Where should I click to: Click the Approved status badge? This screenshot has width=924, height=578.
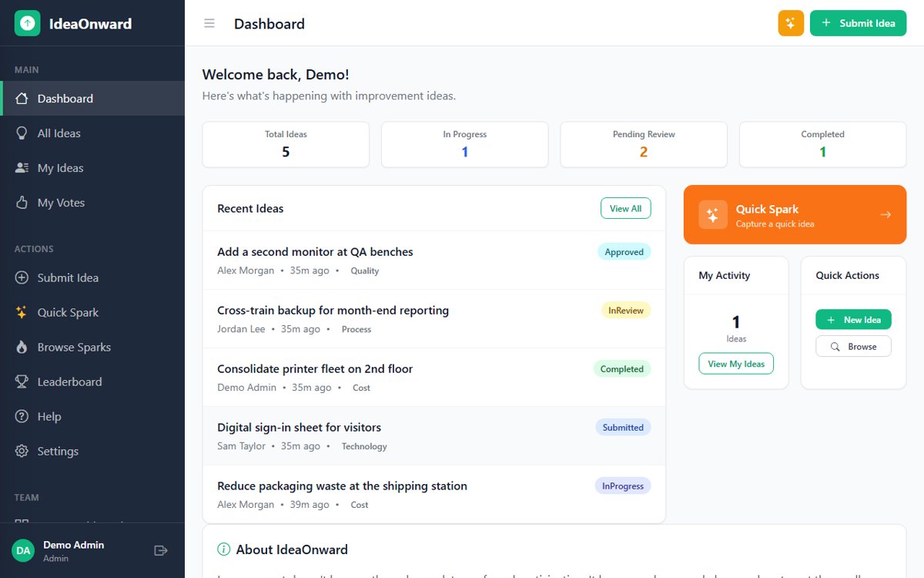point(624,252)
